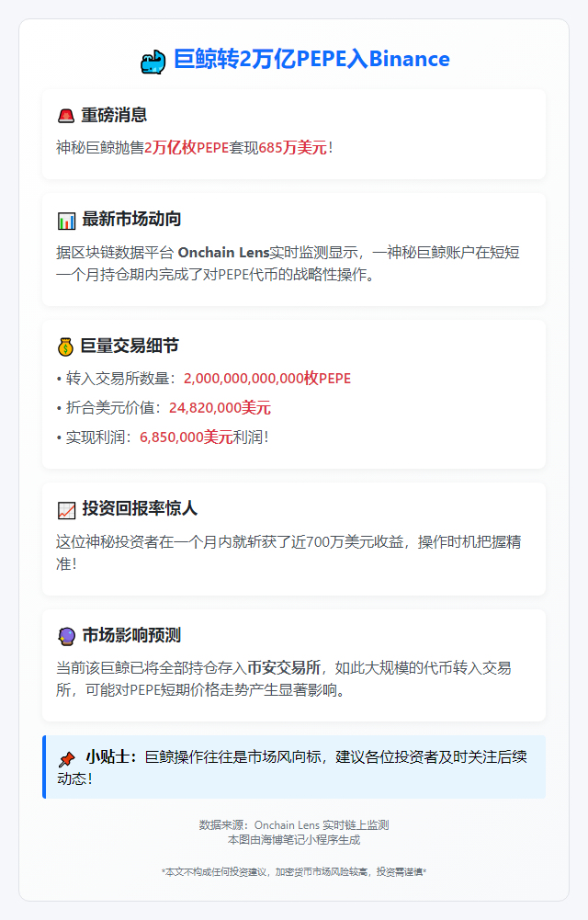Click the heading 最新市场动向
Screen dimensions: 588x920
point(131,220)
